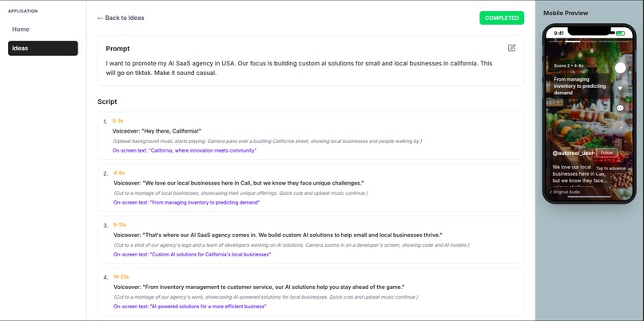
Task: Click the edit prompt pencil icon
Action: point(511,48)
